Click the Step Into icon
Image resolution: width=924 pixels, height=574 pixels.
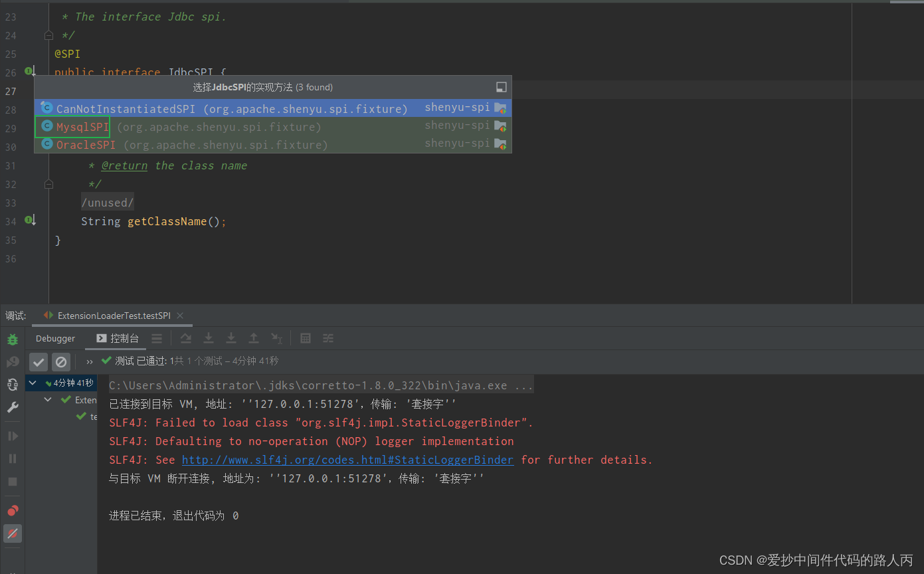click(209, 338)
